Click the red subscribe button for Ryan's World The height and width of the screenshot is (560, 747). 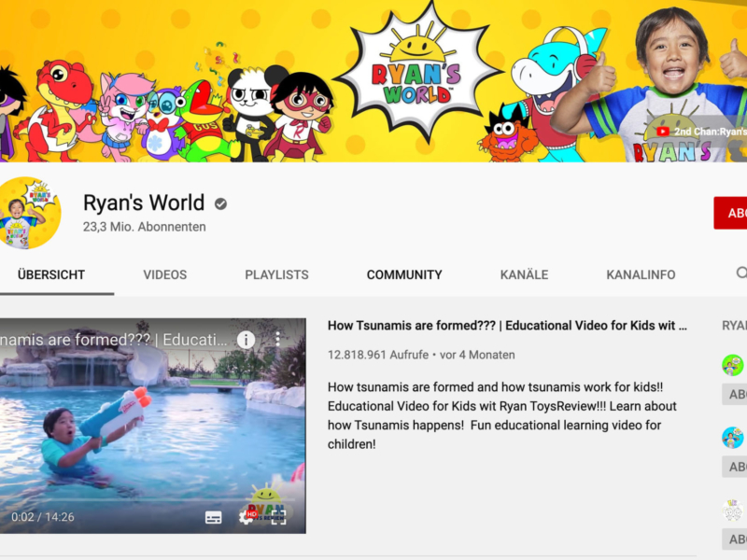point(730,213)
